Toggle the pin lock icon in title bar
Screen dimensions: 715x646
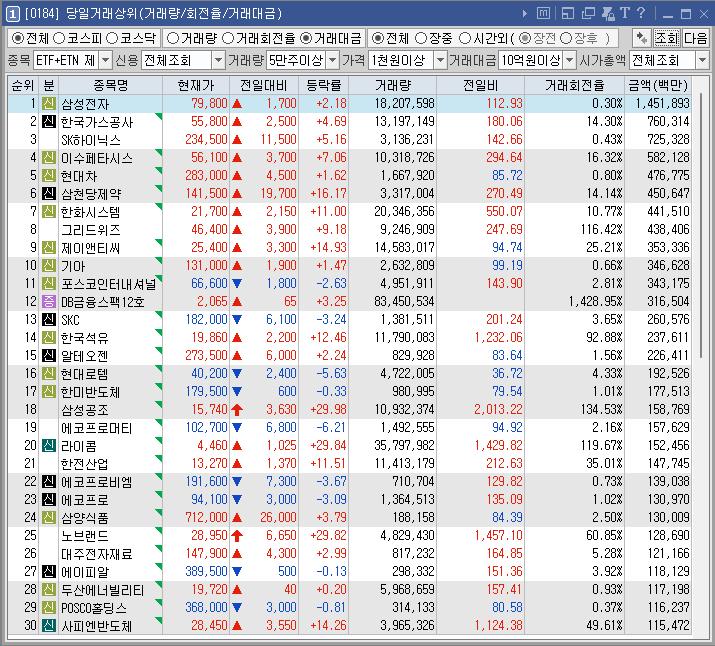click(608, 13)
